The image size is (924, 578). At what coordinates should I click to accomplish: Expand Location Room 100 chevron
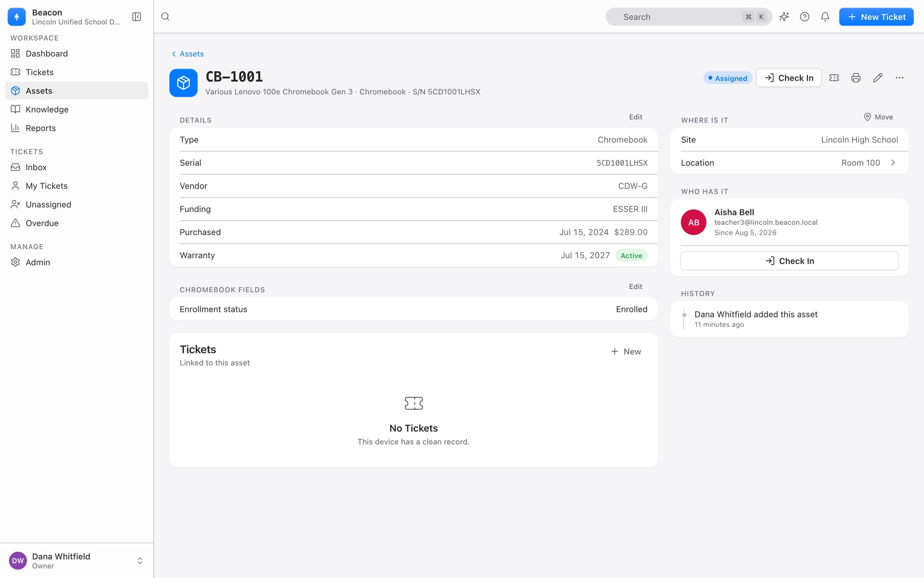pyautogui.click(x=893, y=163)
